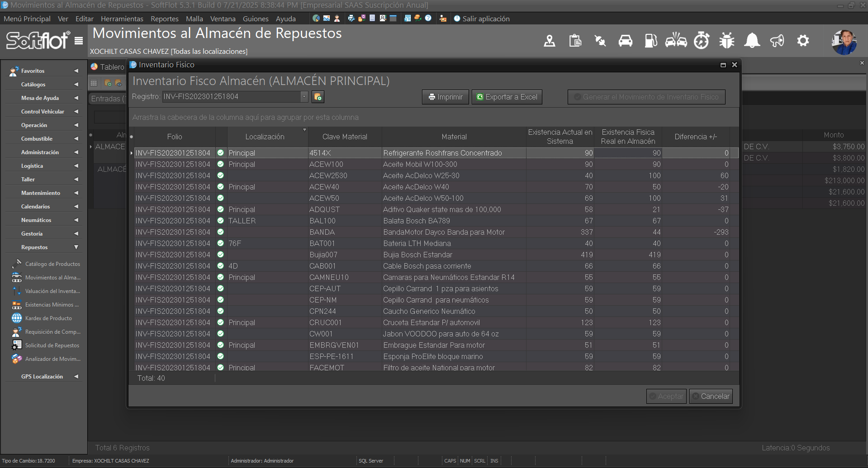This screenshot has width=868, height=468.
Task: Click the car vehicle icon in header
Action: click(625, 41)
